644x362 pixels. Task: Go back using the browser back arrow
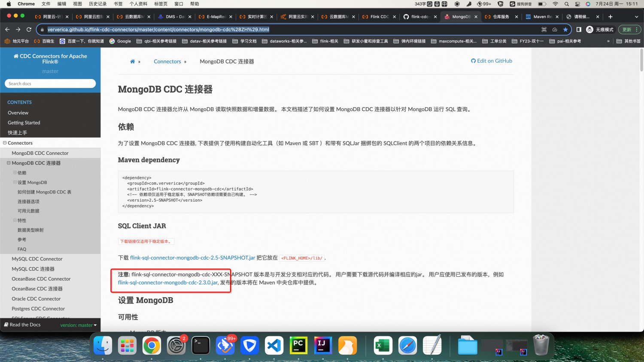pos(7,30)
